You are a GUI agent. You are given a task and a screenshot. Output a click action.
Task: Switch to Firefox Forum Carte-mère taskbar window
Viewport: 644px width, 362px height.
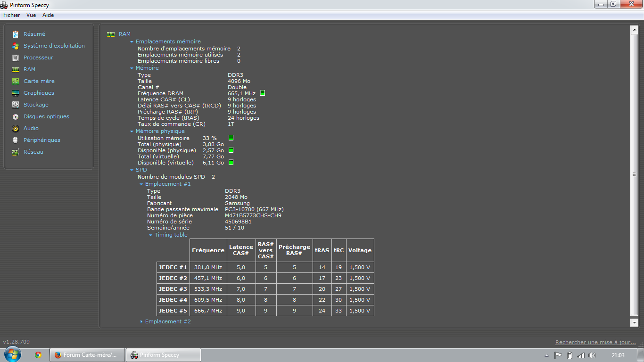click(x=88, y=355)
